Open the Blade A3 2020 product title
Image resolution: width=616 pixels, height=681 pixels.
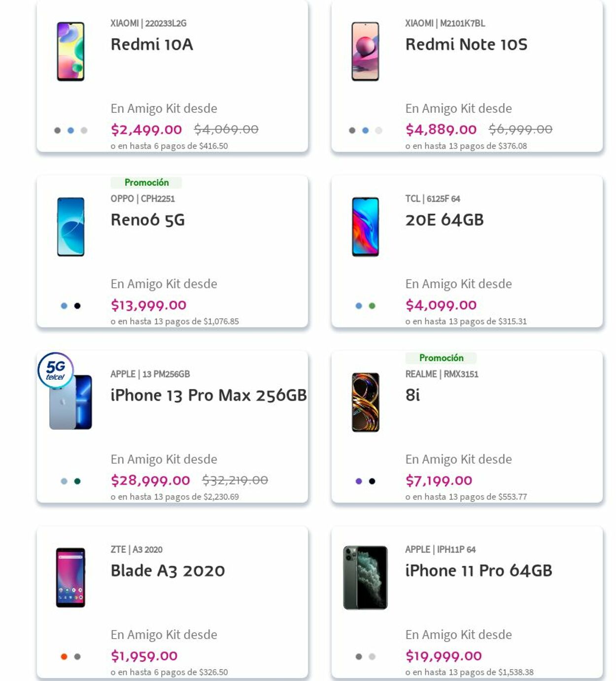coord(168,571)
